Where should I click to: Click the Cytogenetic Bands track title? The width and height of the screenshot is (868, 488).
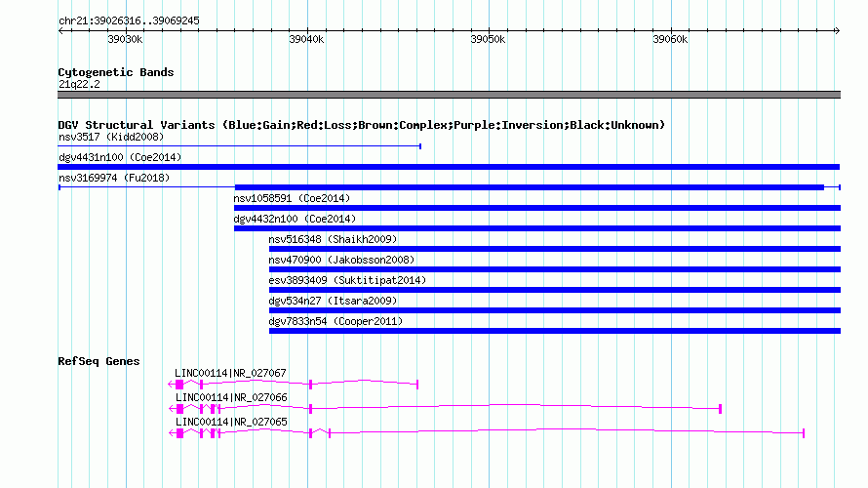click(116, 72)
